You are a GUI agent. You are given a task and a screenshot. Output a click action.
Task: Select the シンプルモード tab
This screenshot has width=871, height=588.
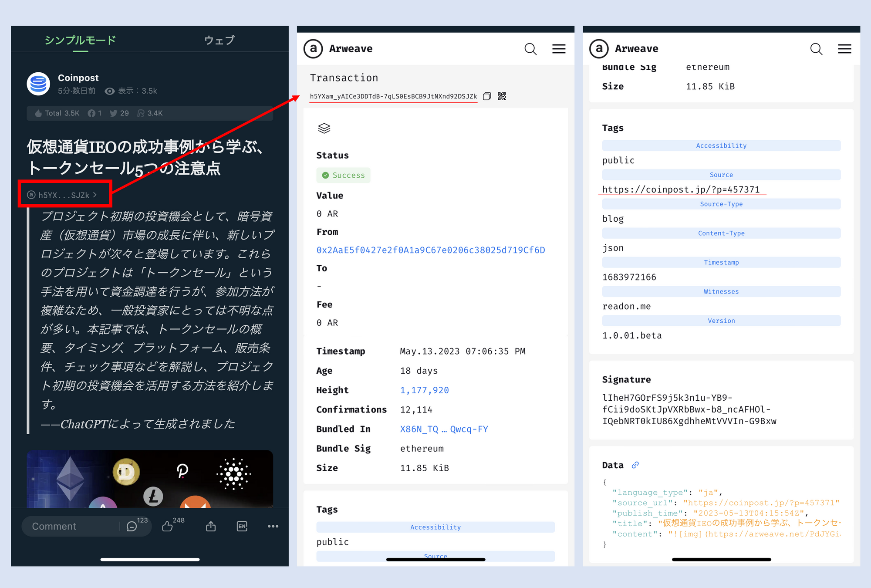coord(81,40)
